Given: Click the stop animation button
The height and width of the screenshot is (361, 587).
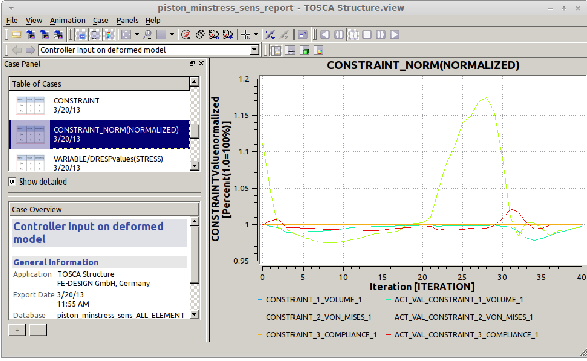Looking at the screenshot, I should (x=367, y=35).
